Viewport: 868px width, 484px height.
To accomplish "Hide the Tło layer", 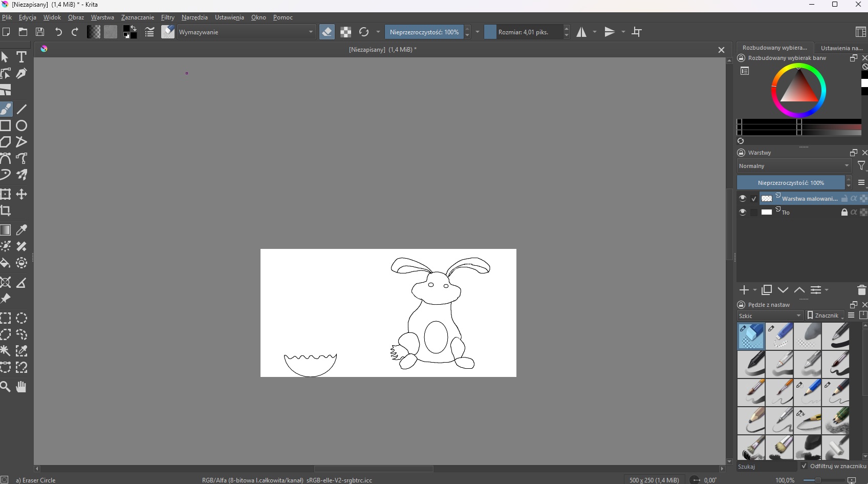I will pos(742,212).
